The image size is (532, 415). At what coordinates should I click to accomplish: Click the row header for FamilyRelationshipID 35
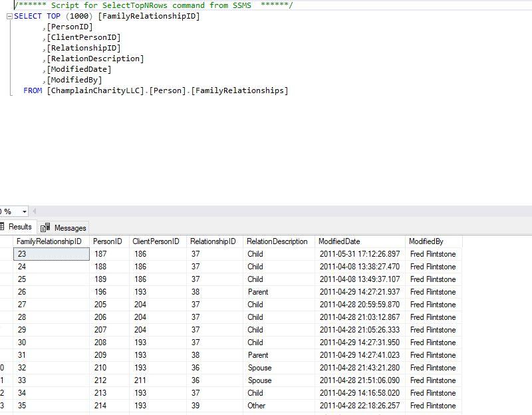click(3, 406)
